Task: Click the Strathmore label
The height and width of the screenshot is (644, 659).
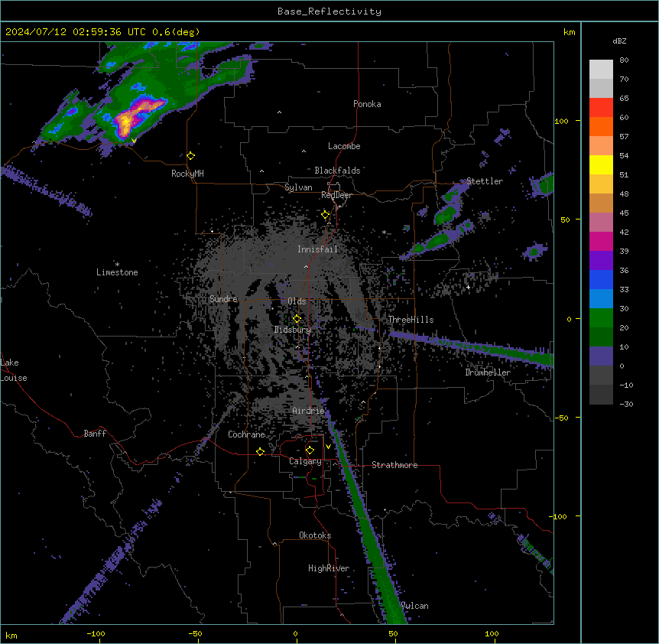Action: click(x=394, y=465)
